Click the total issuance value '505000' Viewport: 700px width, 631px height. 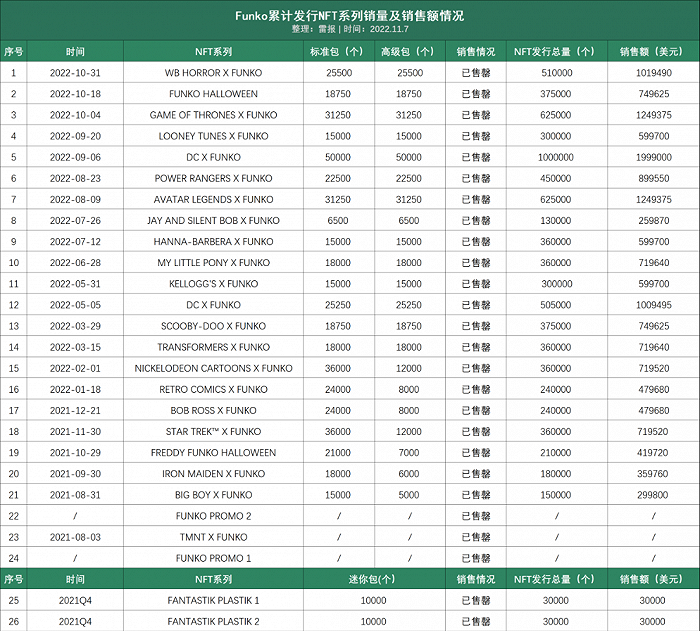pos(556,305)
